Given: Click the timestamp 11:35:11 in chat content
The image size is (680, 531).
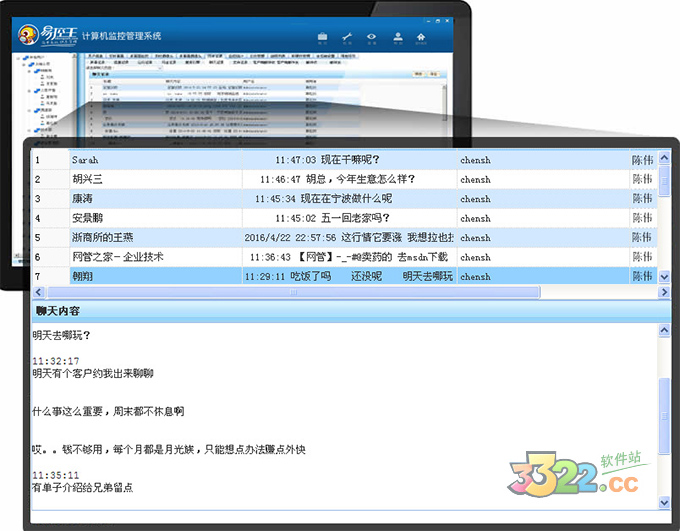Looking at the screenshot, I should [x=56, y=475].
